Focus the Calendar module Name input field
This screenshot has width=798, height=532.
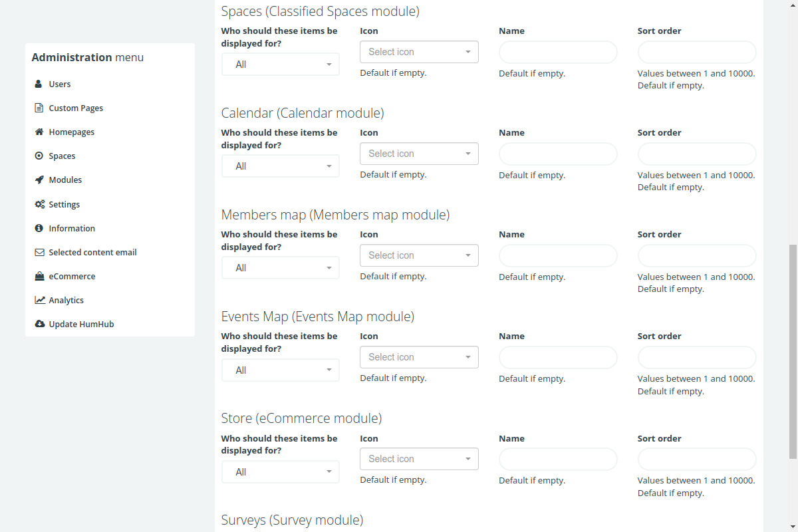(x=558, y=154)
